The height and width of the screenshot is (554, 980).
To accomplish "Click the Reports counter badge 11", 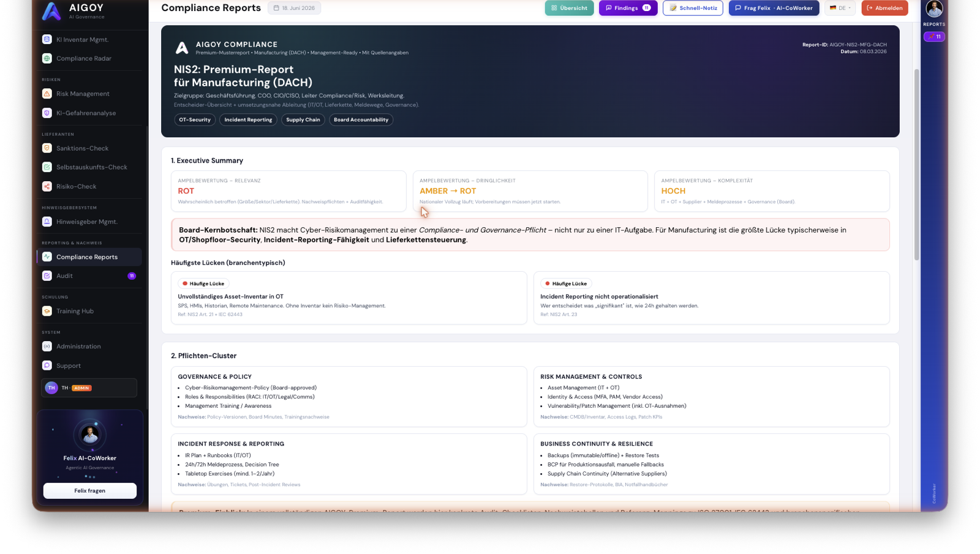I will (934, 37).
